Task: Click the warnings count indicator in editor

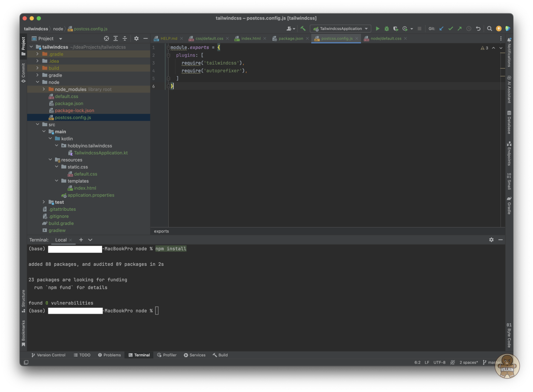Action: [x=484, y=48]
